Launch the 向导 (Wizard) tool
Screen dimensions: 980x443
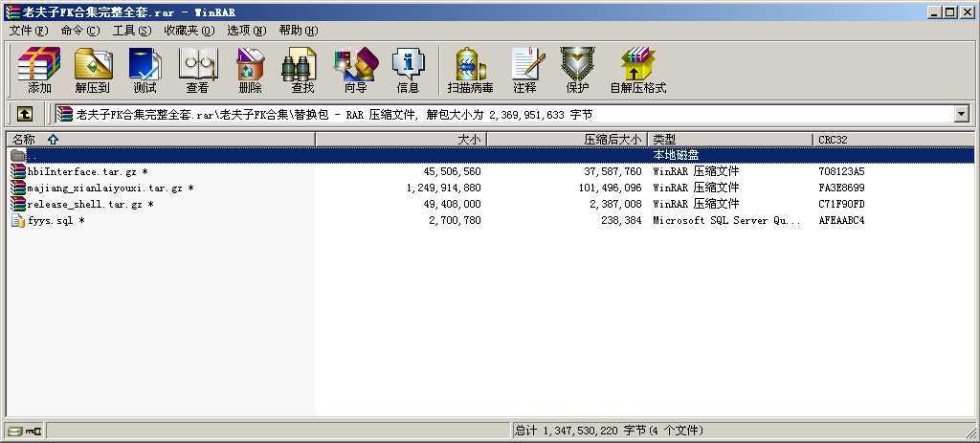355,70
